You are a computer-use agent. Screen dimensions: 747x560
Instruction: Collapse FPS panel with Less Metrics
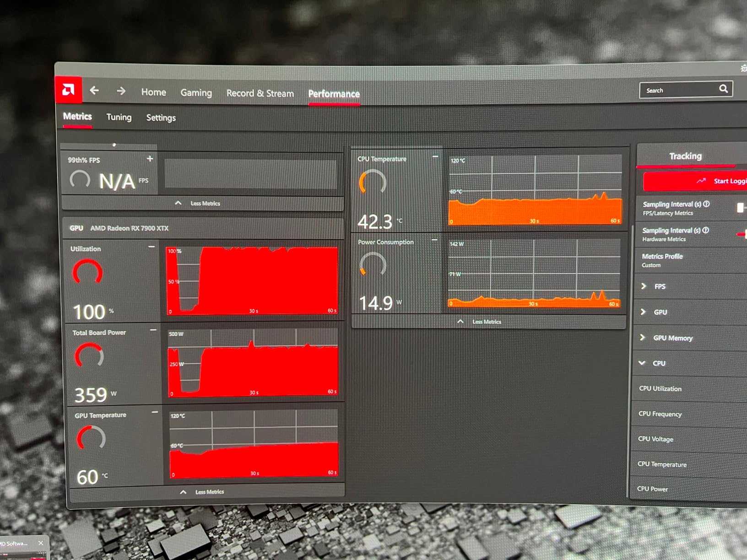pyautogui.click(x=202, y=203)
